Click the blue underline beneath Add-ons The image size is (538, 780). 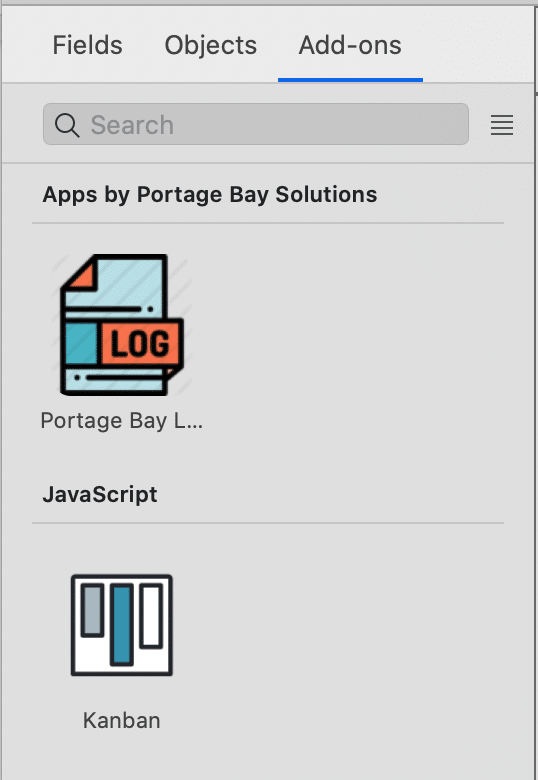(351, 80)
